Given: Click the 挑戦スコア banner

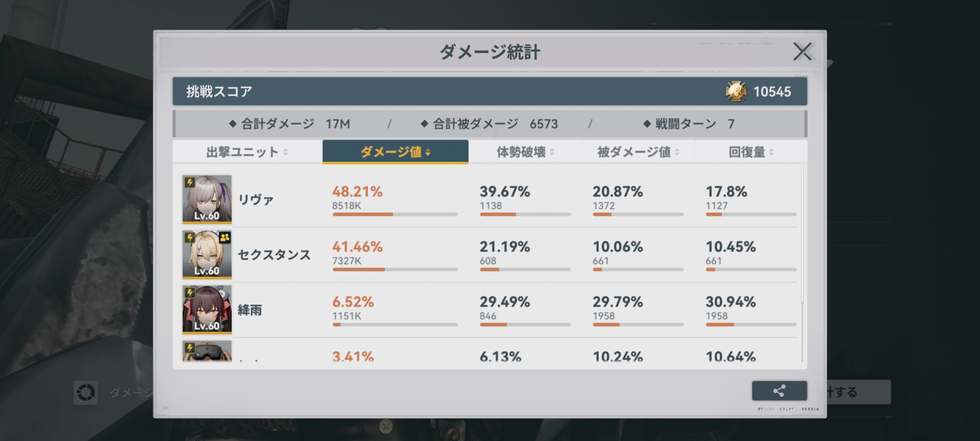Looking at the screenshot, I should [490, 91].
